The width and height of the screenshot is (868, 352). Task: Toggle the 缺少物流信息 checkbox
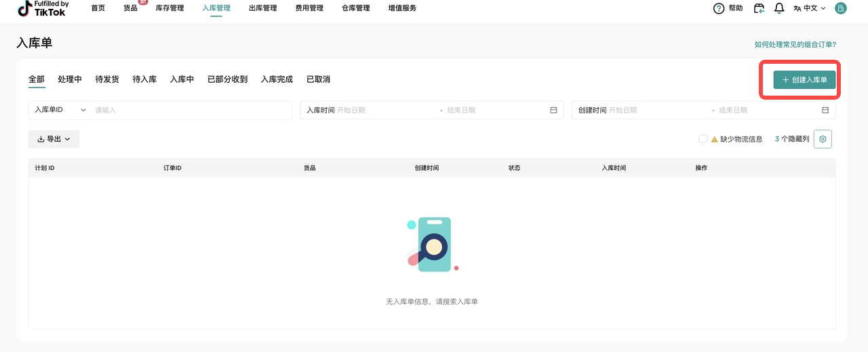(703, 139)
